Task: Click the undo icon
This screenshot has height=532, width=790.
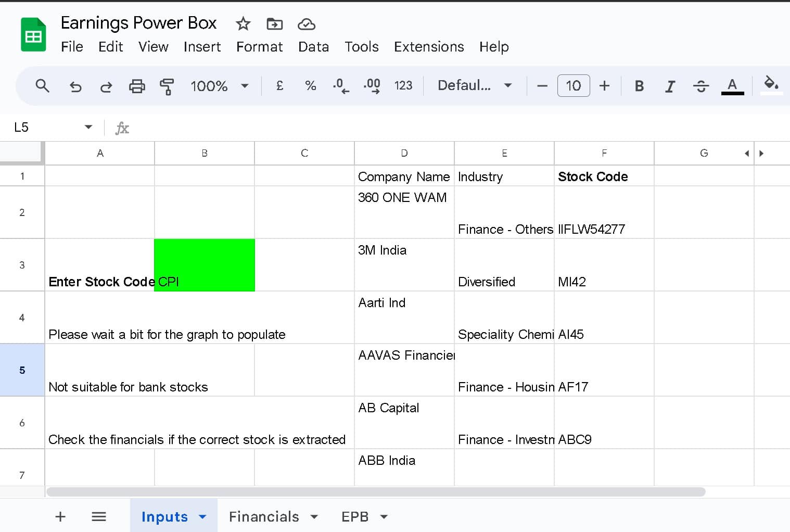Action: point(75,86)
